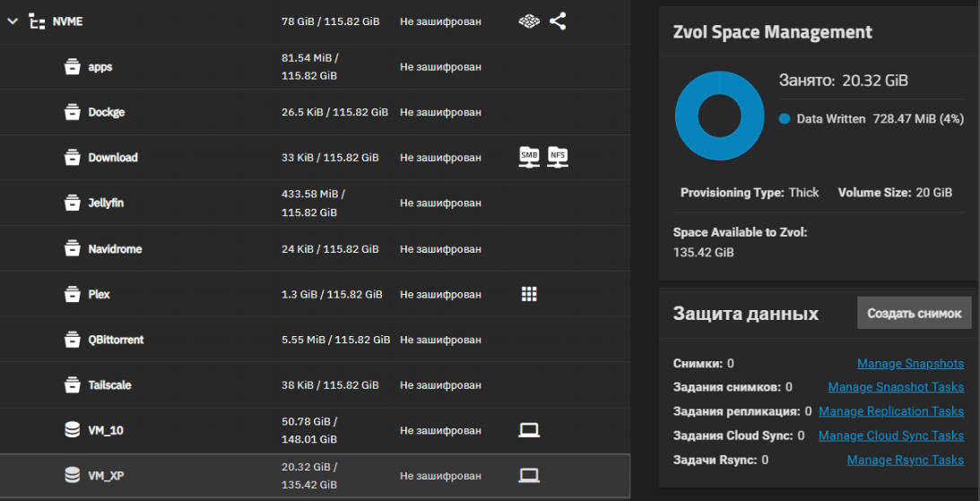
Task: Click the blue Data Written donut chart
Action: (x=716, y=116)
